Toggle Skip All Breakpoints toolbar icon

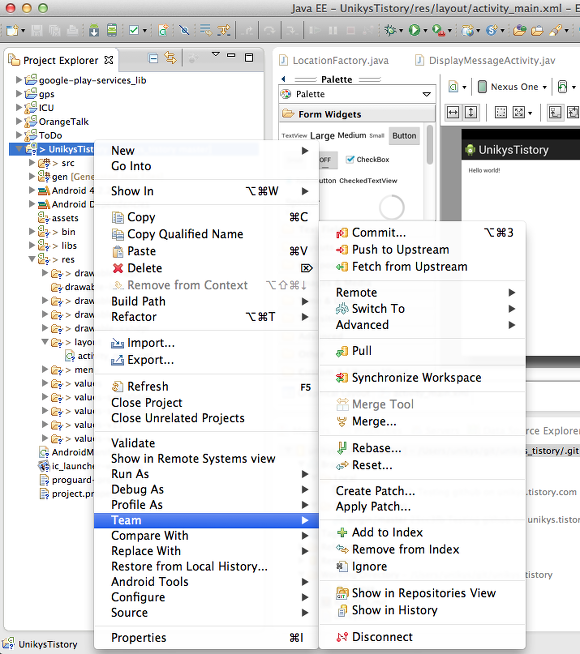tap(184, 30)
